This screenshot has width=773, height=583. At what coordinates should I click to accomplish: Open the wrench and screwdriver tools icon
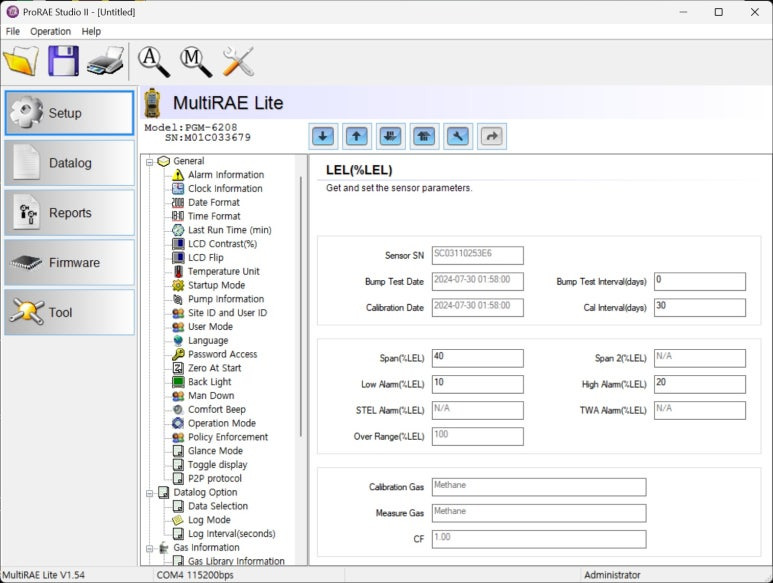238,62
